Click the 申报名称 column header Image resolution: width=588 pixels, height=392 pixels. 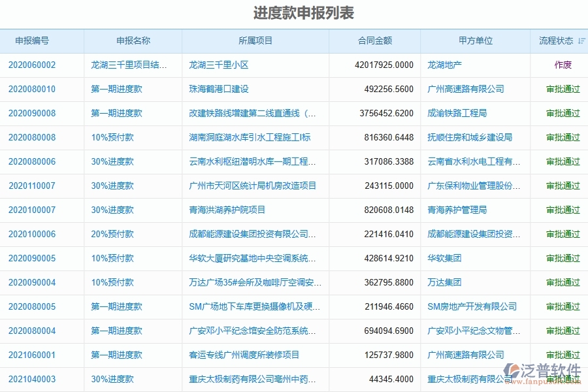coord(131,41)
